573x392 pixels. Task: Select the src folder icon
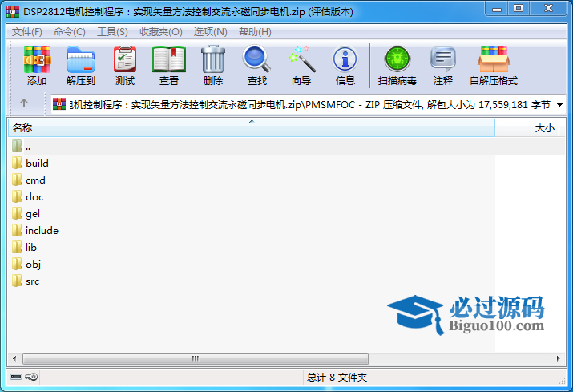tap(17, 281)
